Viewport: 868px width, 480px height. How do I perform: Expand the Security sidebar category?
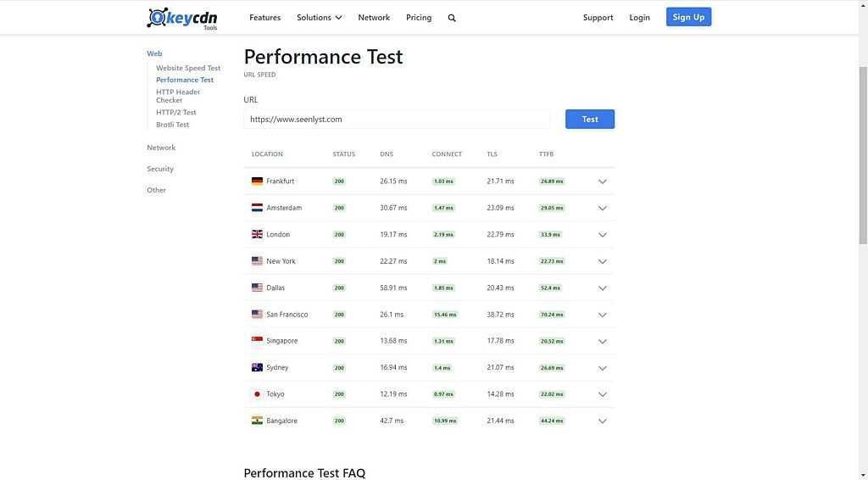(x=160, y=169)
